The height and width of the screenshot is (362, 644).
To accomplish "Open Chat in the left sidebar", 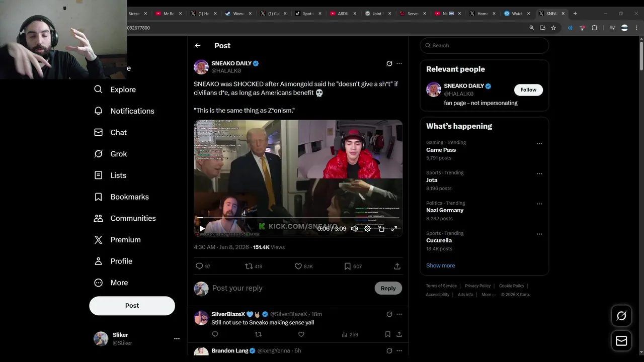I will 111,133.
